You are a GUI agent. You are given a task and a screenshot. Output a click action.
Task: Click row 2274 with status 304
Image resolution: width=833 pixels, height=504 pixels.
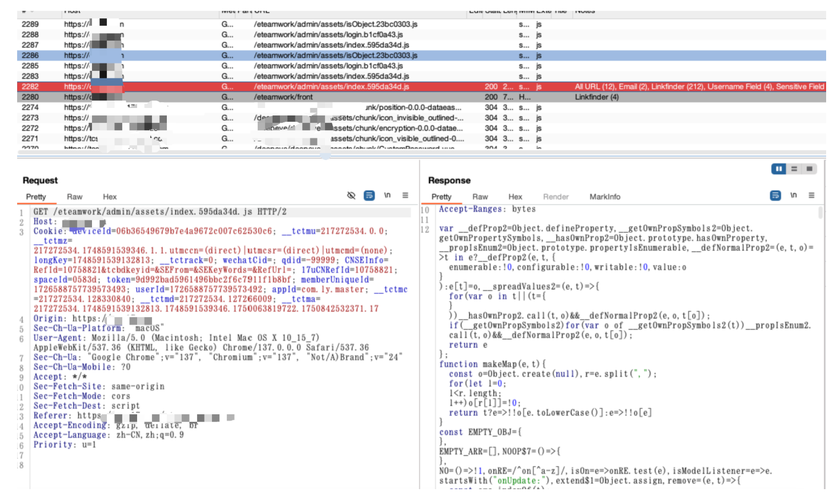pyautogui.click(x=335, y=107)
